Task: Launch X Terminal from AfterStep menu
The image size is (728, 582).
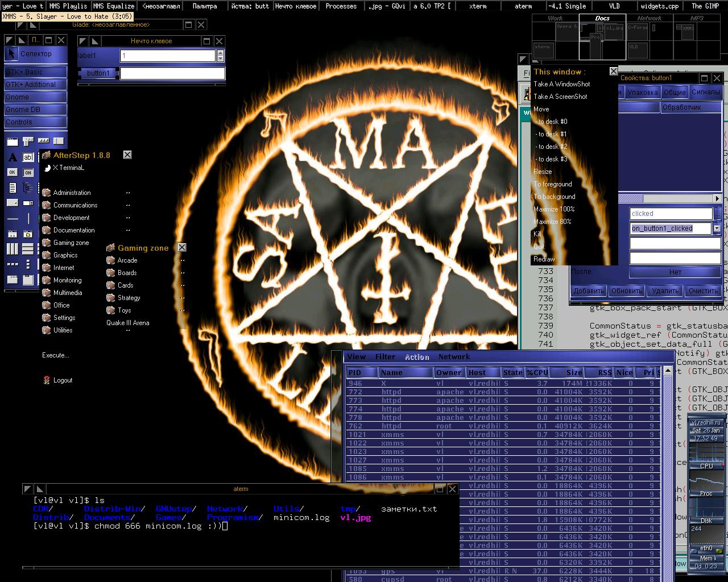Action: pos(68,168)
